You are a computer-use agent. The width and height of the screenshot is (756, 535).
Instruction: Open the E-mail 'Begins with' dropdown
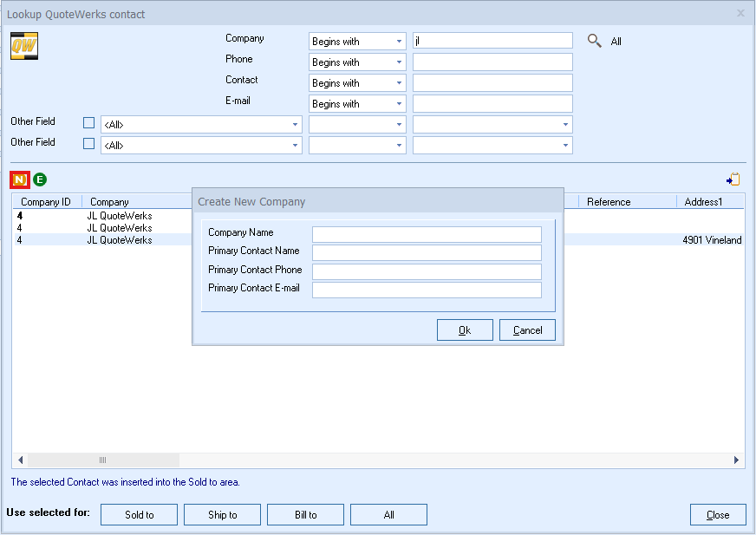357,103
